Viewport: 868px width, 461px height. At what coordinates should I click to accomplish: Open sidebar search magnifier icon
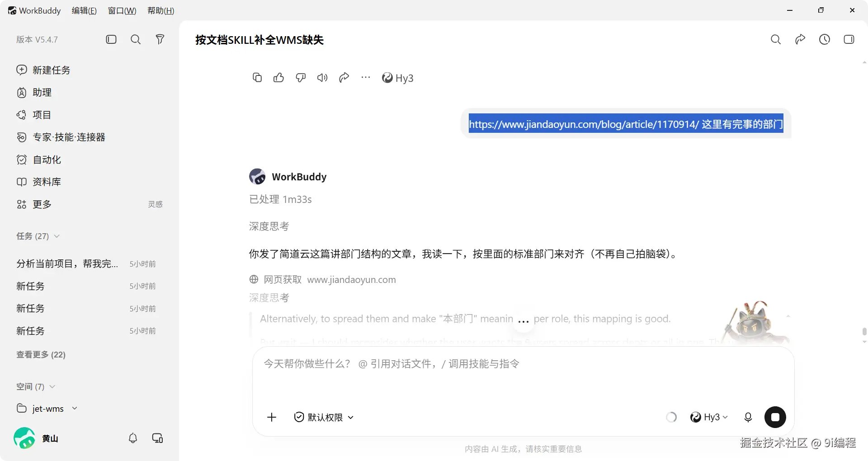pyautogui.click(x=136, y=39)
